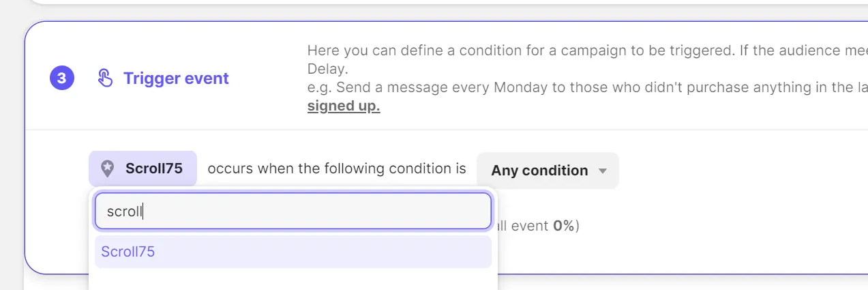Expand the Any condition dropdown arrow
The image size is (868, 290).
point(602,171)
